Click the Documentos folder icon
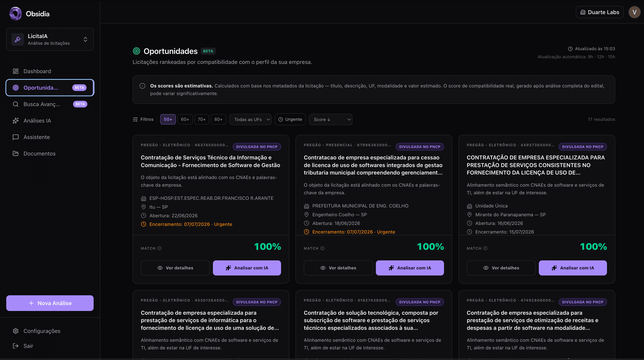This screenshot has height=360, width=644. pos(15,154)
